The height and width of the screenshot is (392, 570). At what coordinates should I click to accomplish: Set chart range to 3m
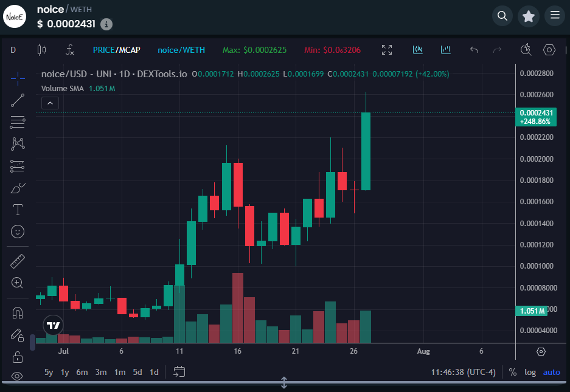click(101, 373)
